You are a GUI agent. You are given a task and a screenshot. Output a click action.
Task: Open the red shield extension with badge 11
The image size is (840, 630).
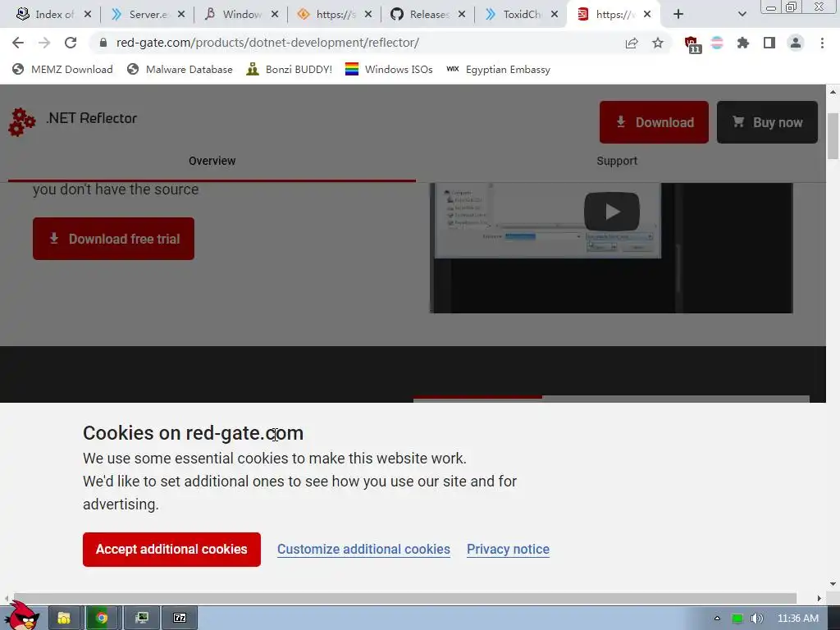pos(692,44)
